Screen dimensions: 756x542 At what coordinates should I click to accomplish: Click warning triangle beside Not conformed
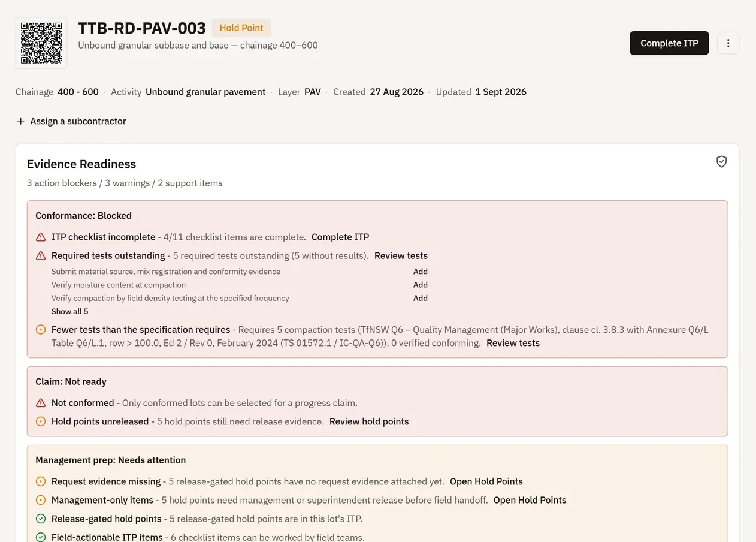coord(41,403)
